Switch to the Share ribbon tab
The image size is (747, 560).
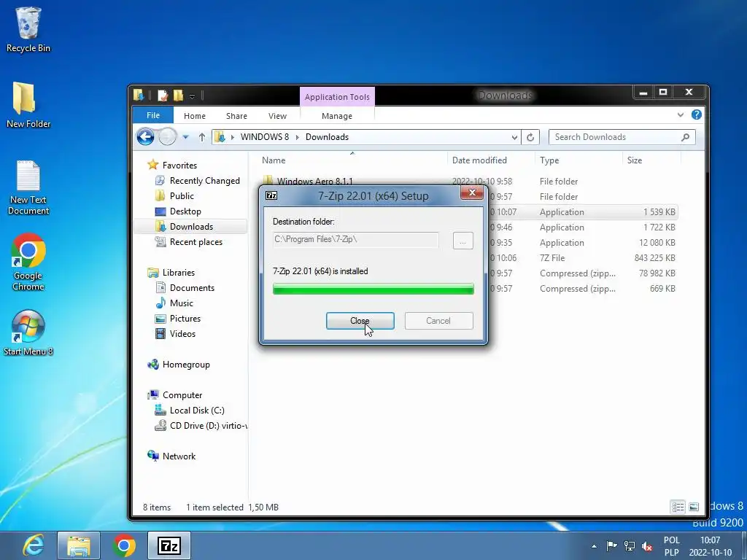(236, 116)
